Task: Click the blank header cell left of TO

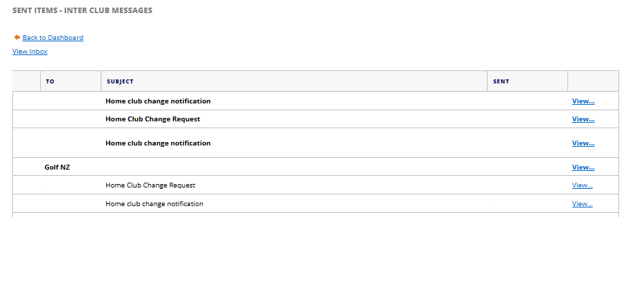Action: 26,81
